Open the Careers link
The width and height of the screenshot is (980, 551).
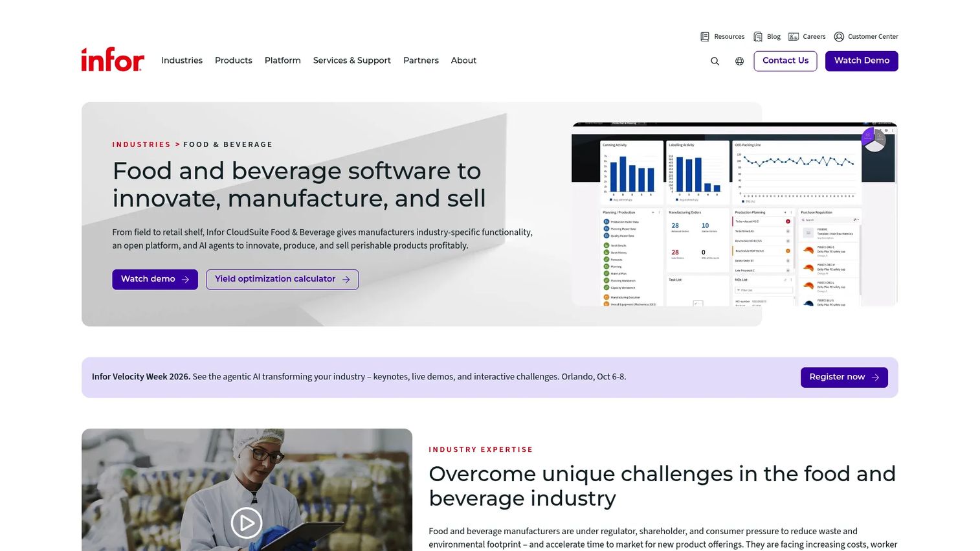tap(814, 36)
